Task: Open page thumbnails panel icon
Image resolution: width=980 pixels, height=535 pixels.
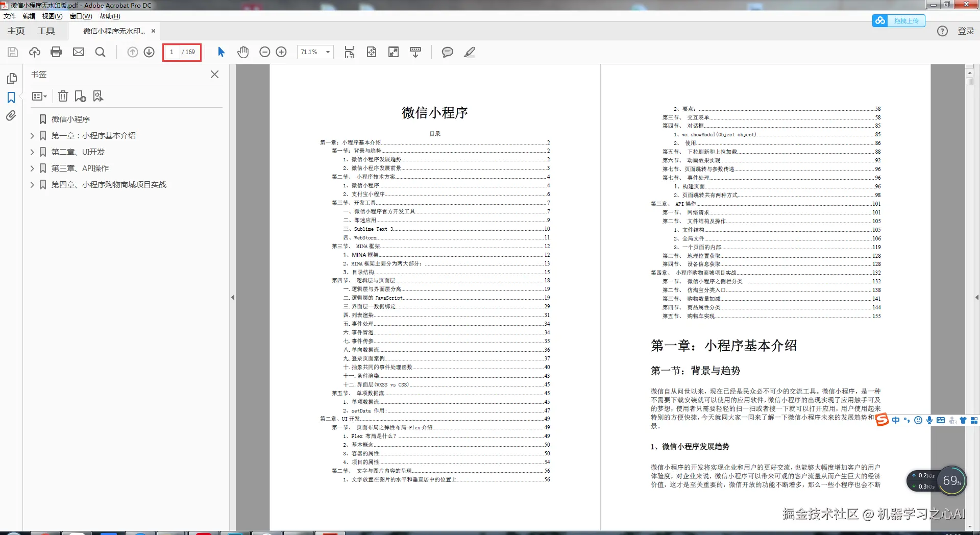Action: (12, 79)
